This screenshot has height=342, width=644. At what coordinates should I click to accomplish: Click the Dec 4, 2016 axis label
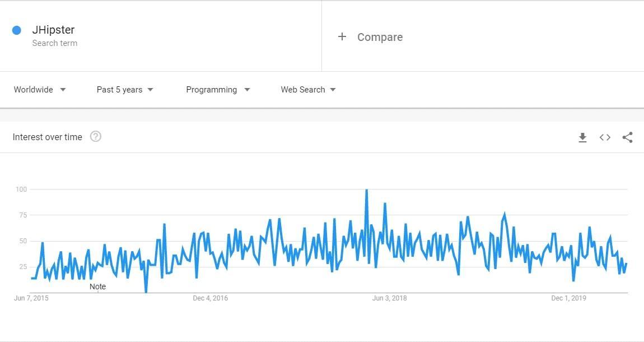[x=211, y=298]
